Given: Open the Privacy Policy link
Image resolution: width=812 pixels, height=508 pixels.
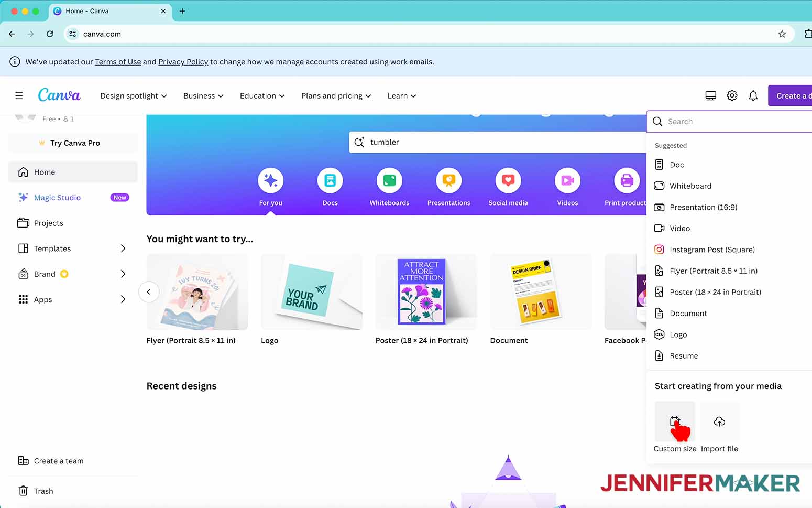Looking at the screenshot, I should (183, 62).
